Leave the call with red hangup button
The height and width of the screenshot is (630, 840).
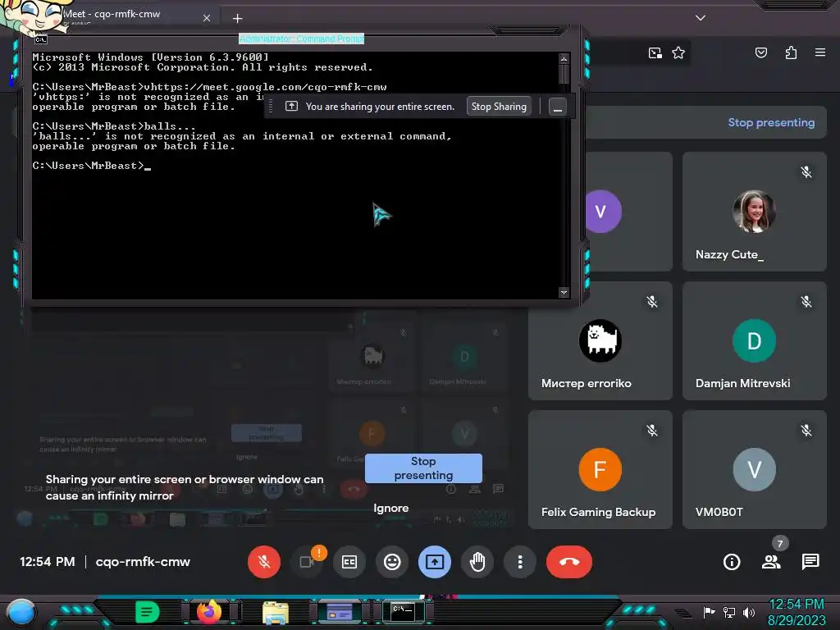point(569,562)
